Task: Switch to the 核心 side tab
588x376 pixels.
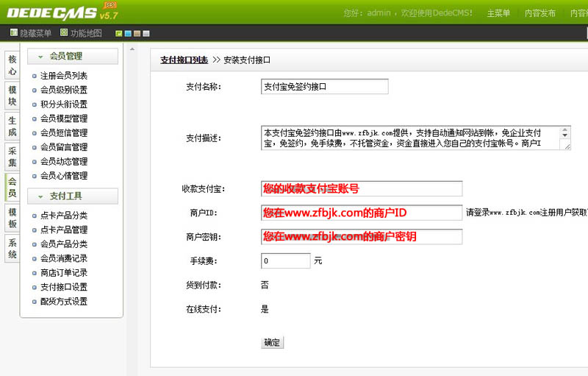Action: click(x=12, y=65)
